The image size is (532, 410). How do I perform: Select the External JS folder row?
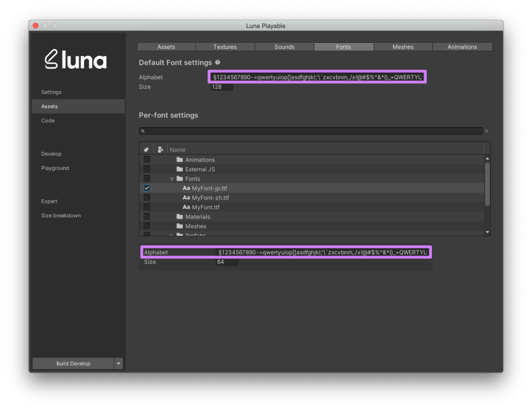pos(312,169)
